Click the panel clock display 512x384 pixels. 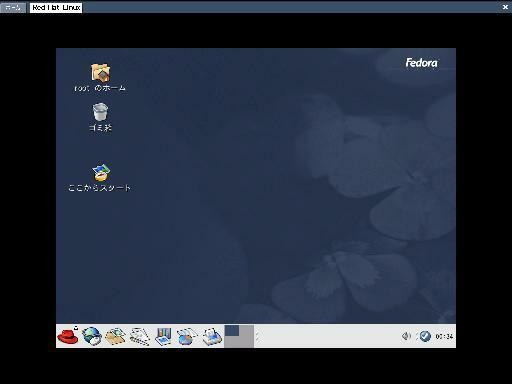tap(444, 336)
